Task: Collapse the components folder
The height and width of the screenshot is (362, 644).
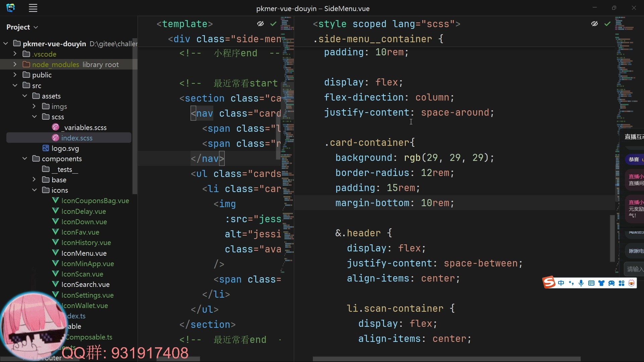Action: [25, 159]
